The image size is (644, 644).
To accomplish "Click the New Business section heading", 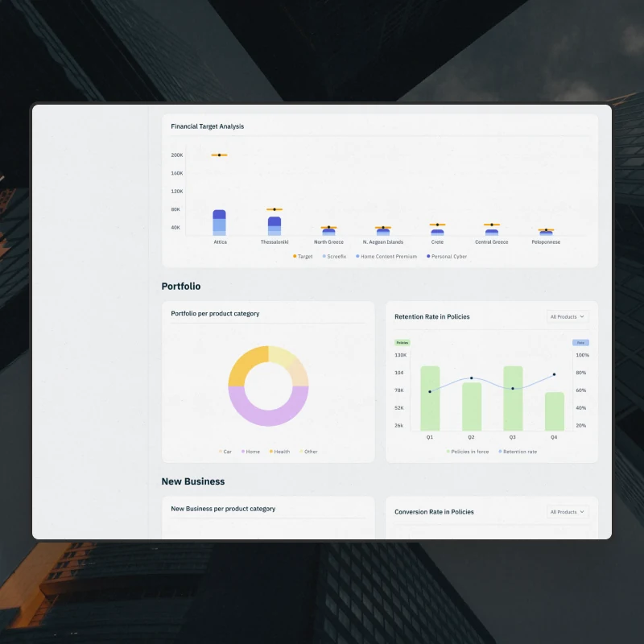I will point(193,481).
